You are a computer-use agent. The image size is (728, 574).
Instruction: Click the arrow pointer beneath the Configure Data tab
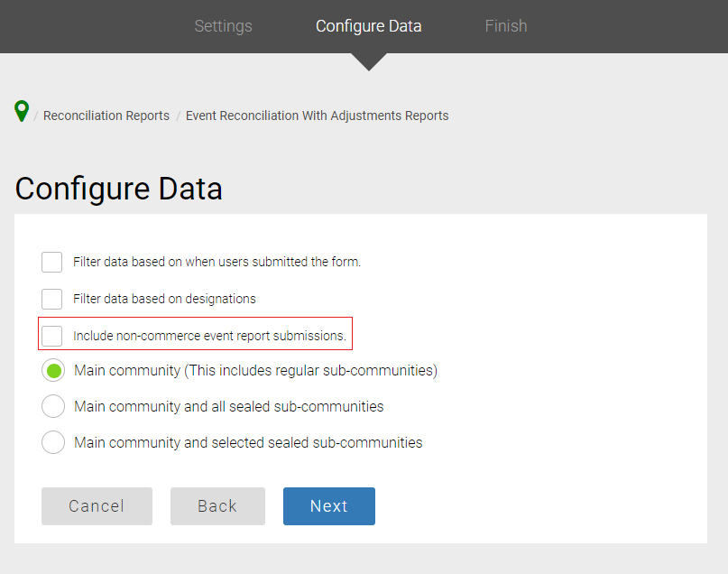pyautogui.click(x=369, y=61)
